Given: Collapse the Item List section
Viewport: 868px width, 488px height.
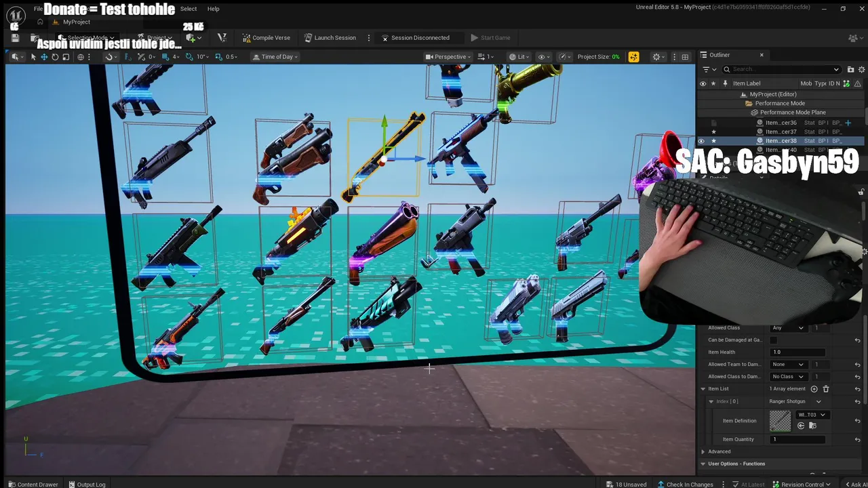Looking at the screenshot, I should pos(703,389).
